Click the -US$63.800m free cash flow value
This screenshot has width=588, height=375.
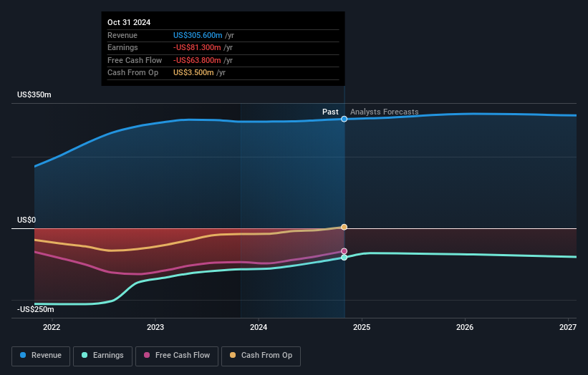tap(197, 60)
